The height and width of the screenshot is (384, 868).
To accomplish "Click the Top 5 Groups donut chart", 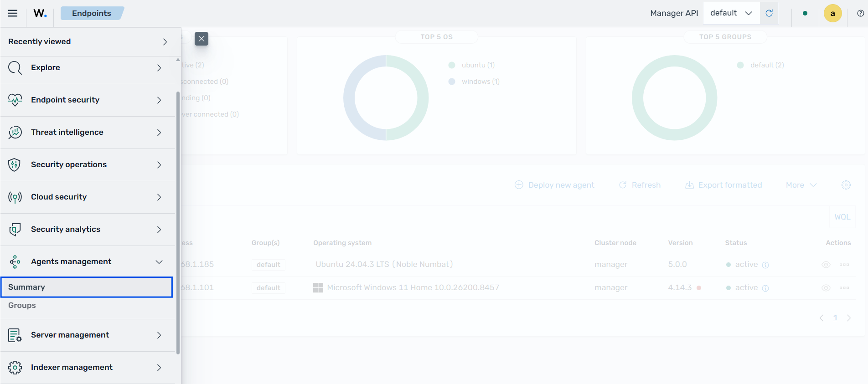I will (x=675, y=98).
